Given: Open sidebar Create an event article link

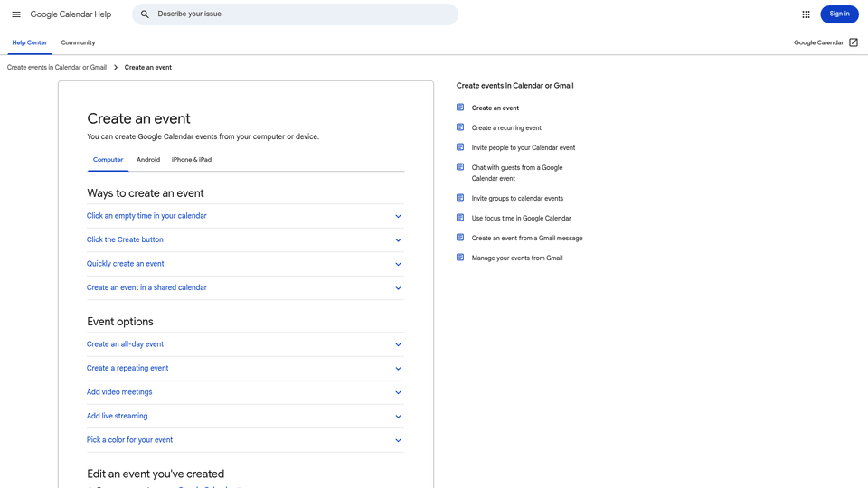Looking at the screenshot, I should pos(495,108).
